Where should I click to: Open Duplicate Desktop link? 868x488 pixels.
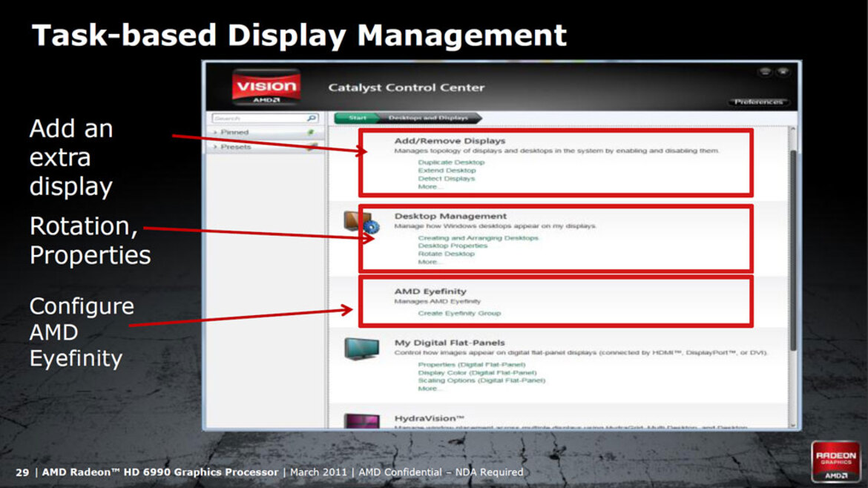pos(451,162)
